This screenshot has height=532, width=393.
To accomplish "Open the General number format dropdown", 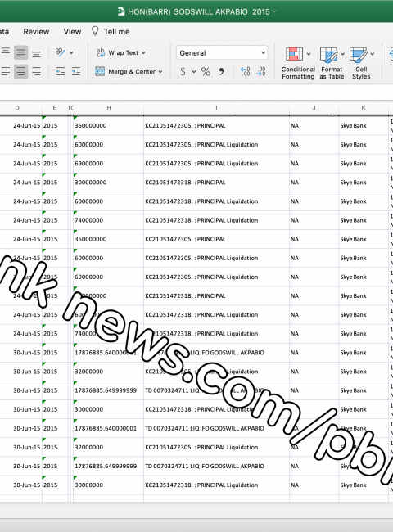I will point(222,53).
